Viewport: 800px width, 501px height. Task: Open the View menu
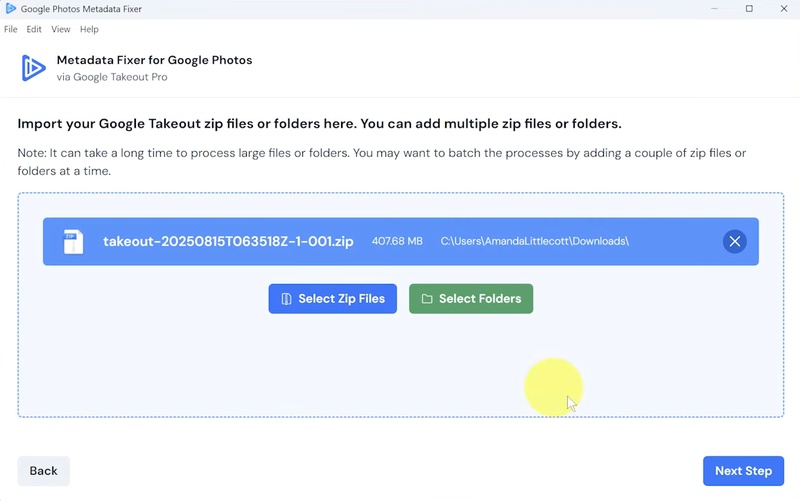click(x=61, y=29)
